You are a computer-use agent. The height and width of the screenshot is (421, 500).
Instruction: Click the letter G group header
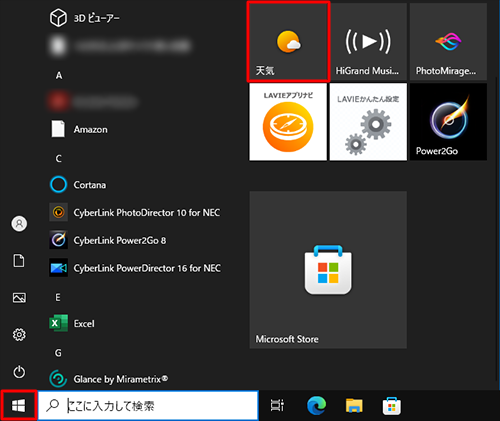pyautogui.click(x=58, y=353)
